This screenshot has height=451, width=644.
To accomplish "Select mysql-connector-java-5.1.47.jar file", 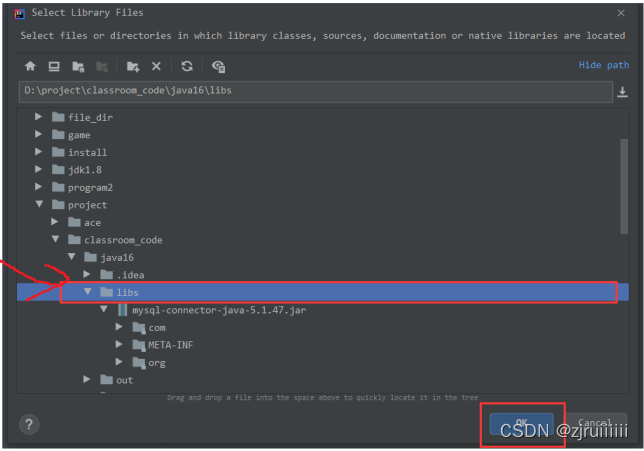I will (212, 310).
